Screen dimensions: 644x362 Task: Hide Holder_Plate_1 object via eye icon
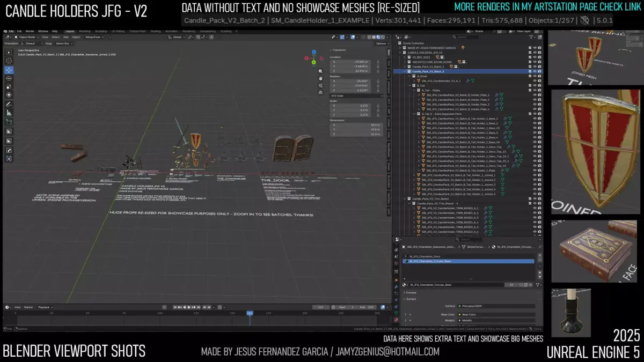point(535,95)
